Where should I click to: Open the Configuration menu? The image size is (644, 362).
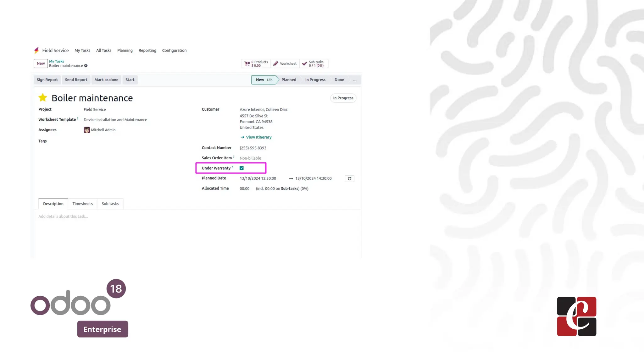click(174, 51)
